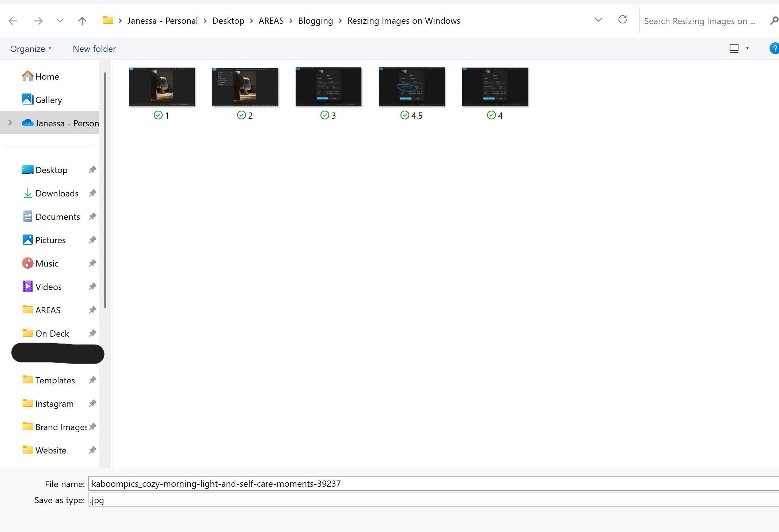Screen dimensions: 779x532
Task: Open the Help question mark icon
Action: click(774, 49)
